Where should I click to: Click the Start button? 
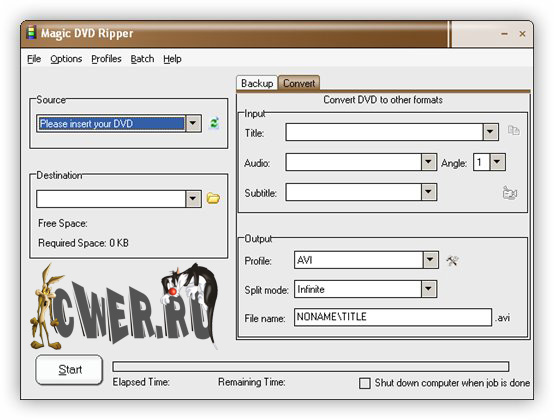pos(70,369)
